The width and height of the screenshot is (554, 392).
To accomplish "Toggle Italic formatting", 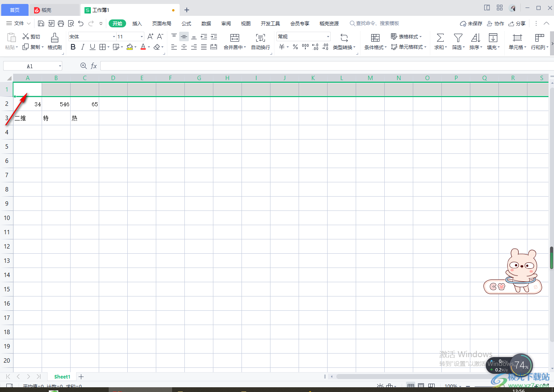I will click(82, 47).
